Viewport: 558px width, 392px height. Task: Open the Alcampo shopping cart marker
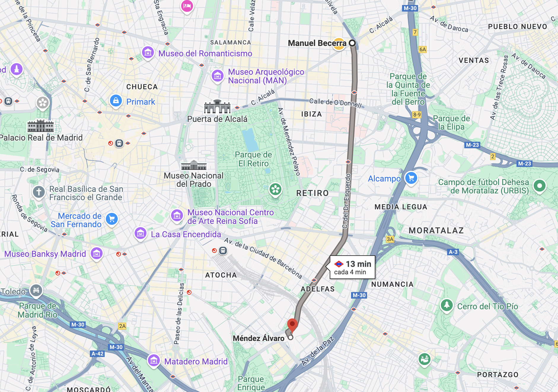click(411, 178)
